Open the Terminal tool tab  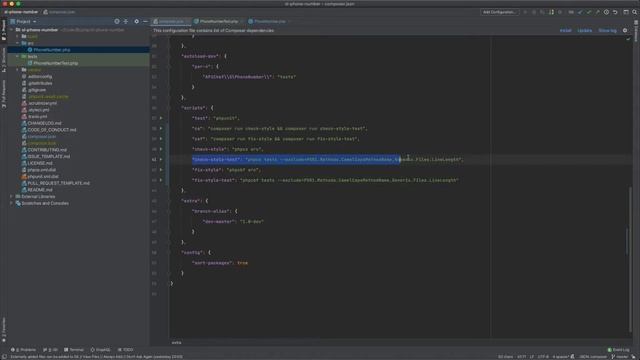click(x=74, y=350)
